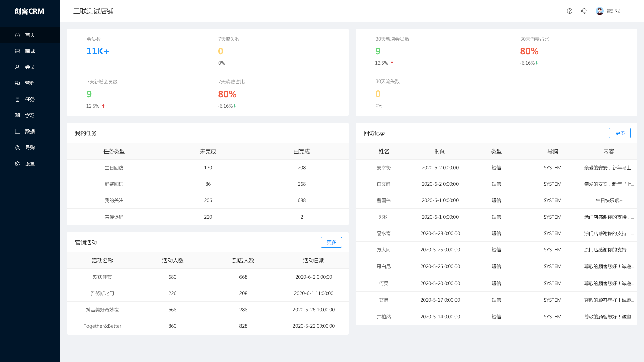This screenshot has width=644, height=362.
Task: Select the 管理员 user name
Action: click(613, 11)
